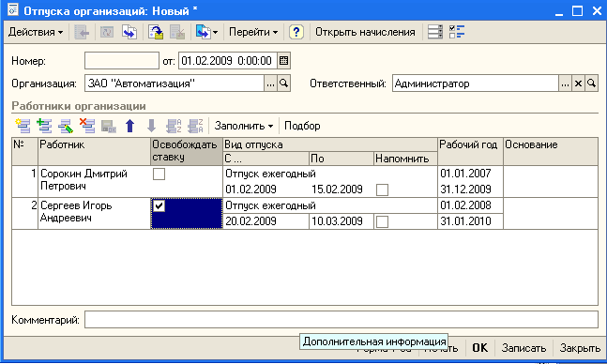The height and width of the screenshot is (364, 607).
Task: Click start date 01.02.2009 in Сорокин row
Action: [250, 190]
